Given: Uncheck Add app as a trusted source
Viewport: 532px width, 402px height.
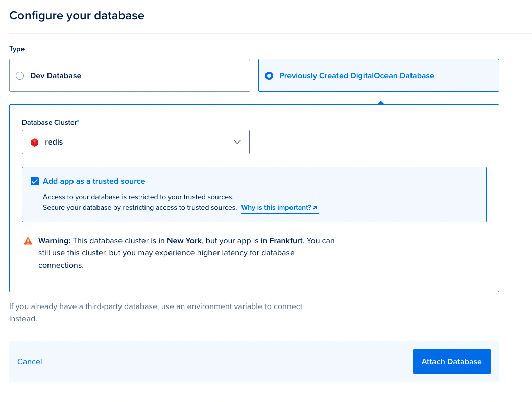Looking at the screenshot, I should point(35,181).
